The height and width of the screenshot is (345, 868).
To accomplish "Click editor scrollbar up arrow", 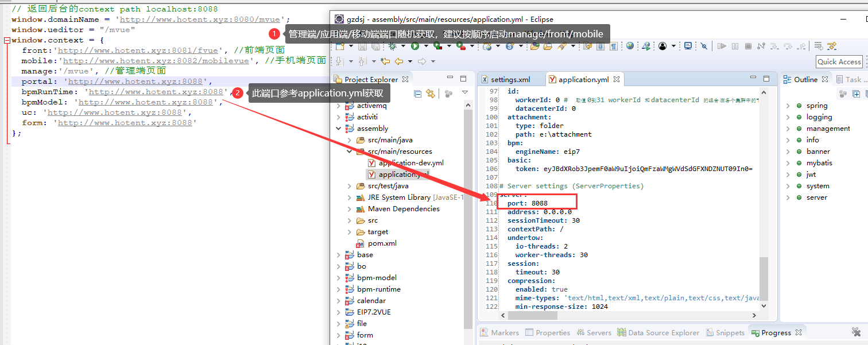I will 764,94.
